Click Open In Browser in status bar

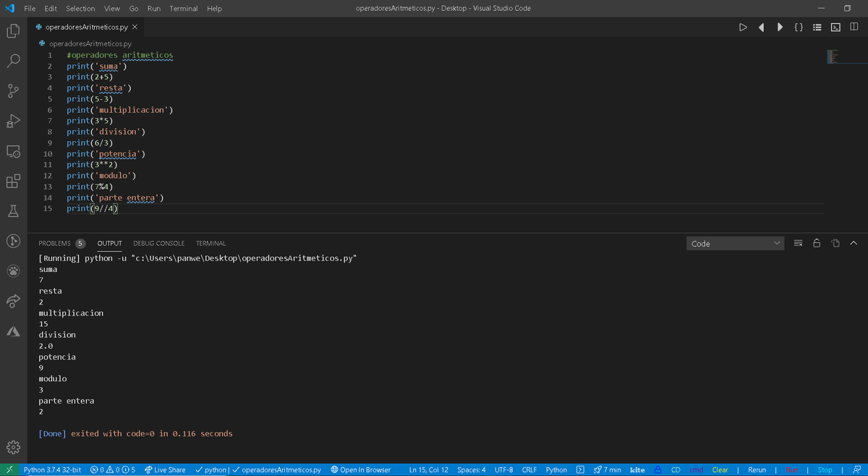pyautogui.click(x=360, y=469)
